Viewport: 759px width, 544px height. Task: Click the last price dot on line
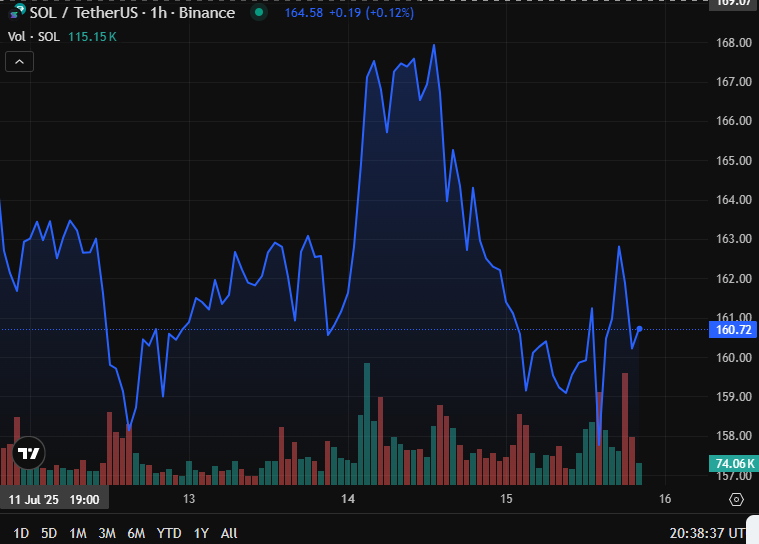[x=639, y=329]
